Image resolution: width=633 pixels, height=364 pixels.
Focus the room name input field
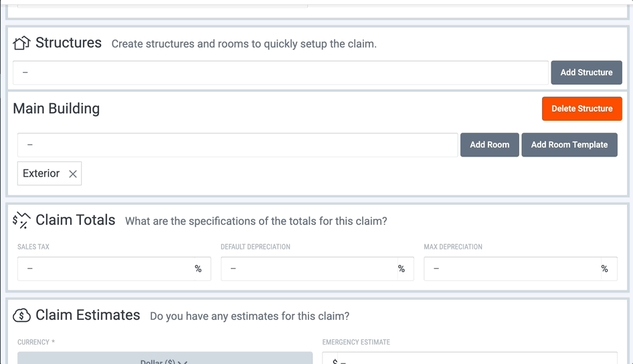pos(238,145)
